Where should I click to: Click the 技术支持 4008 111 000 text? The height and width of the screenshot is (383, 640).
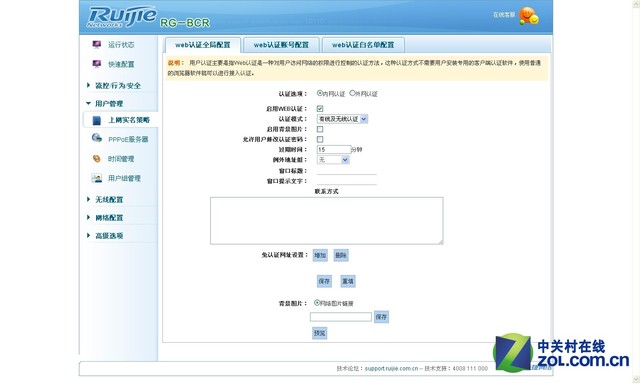click(456, 368)
